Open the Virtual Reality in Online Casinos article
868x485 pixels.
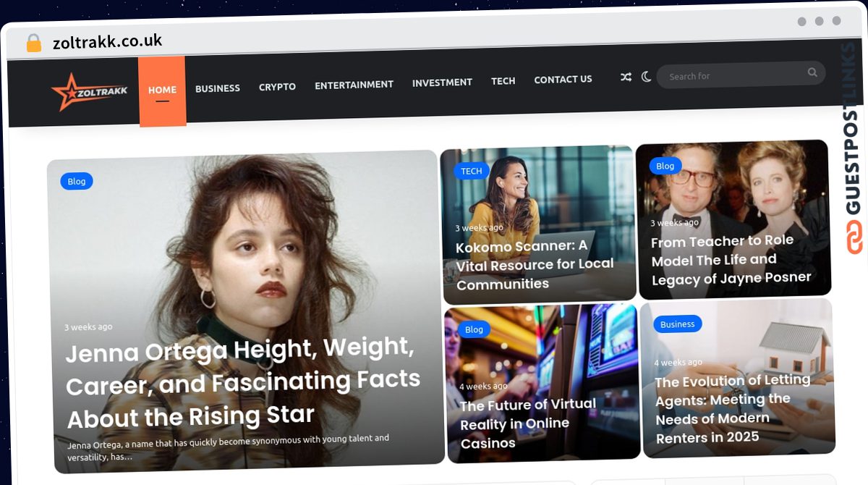pyautogui.click(x=528, y=423)
